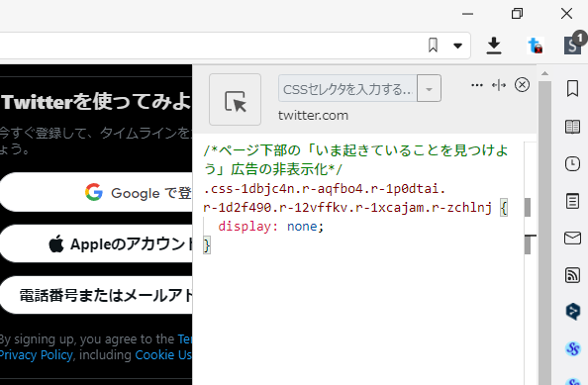The height and width of the screenshot is (385, 588).
Task: Toggle the panel position split icon
Action: pos(499,85)
